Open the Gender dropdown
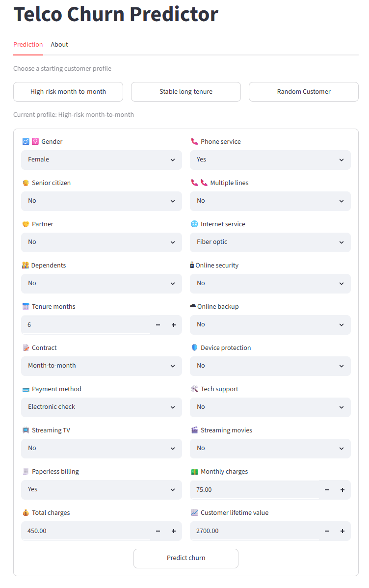Screen dimensions: 369x588 click(102, 160)
